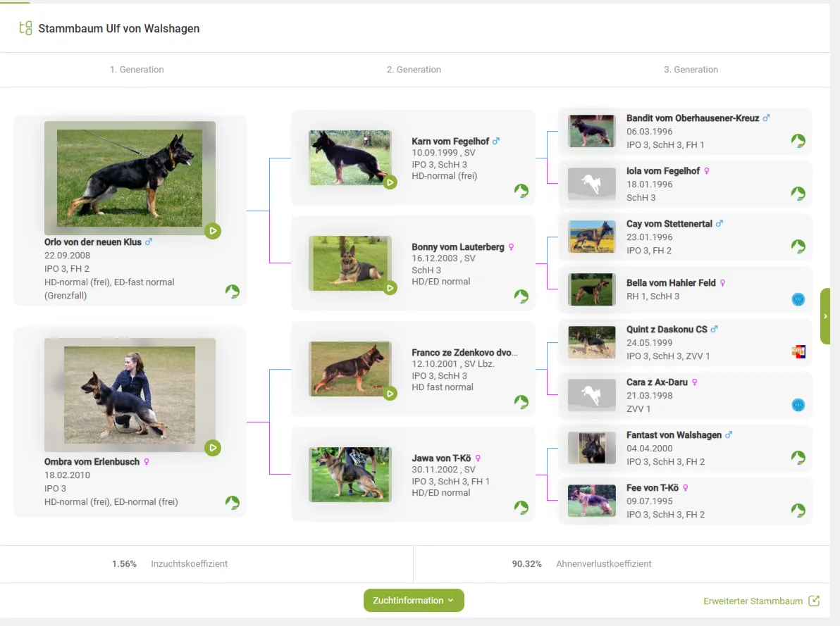Click green dog logo beside Bandit vom Oberhausener-Kreuz
The image size is (840, 626).
pyautogui.click(x=798, y=141)
